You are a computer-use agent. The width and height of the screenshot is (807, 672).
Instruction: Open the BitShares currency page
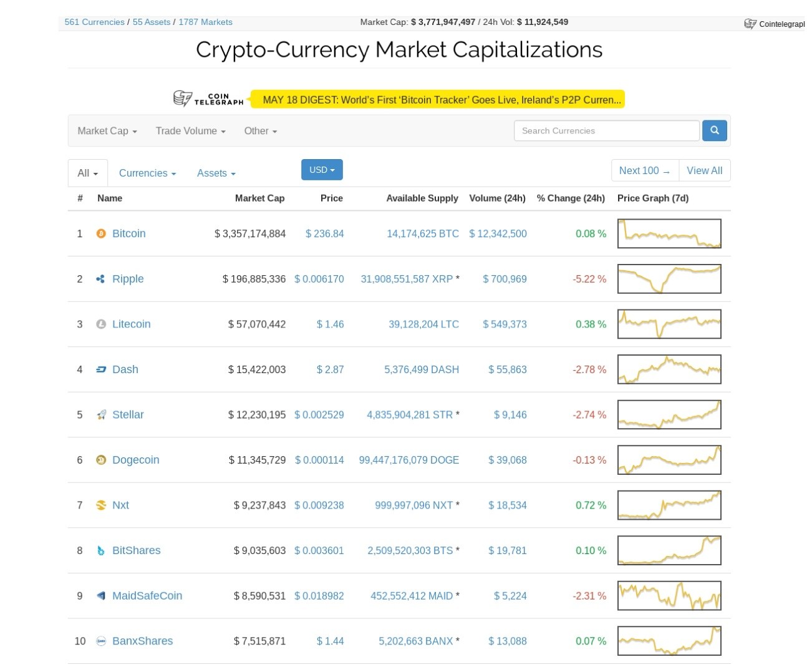136,550
